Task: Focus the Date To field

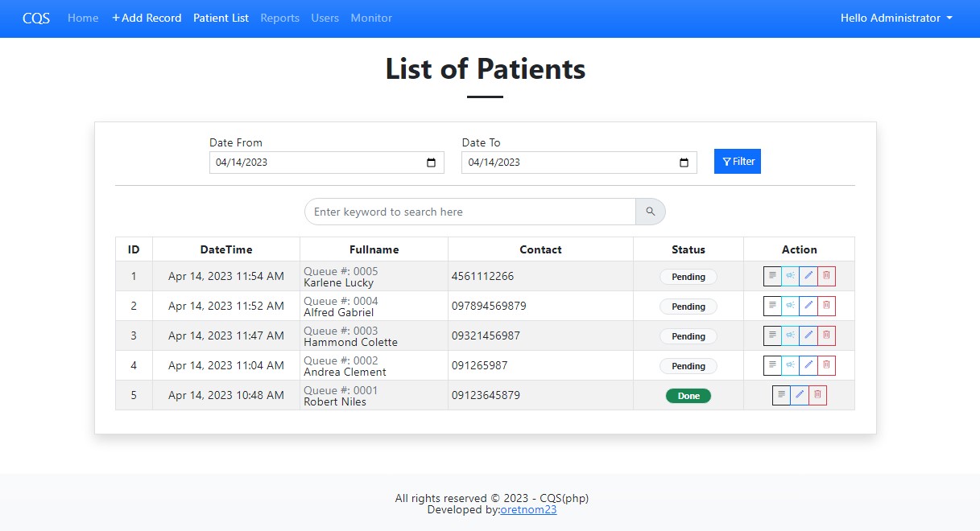Action: click(x=580, y=163)
